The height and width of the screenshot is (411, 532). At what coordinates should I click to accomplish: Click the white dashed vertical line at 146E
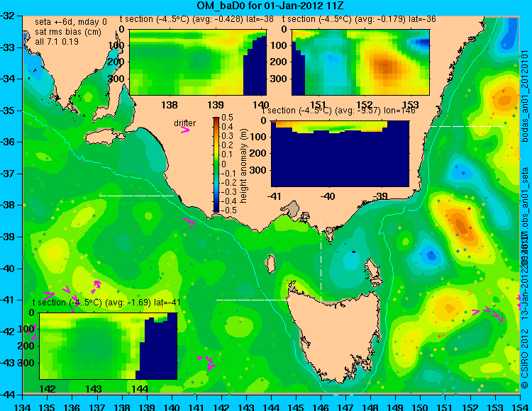coord(321,261)
